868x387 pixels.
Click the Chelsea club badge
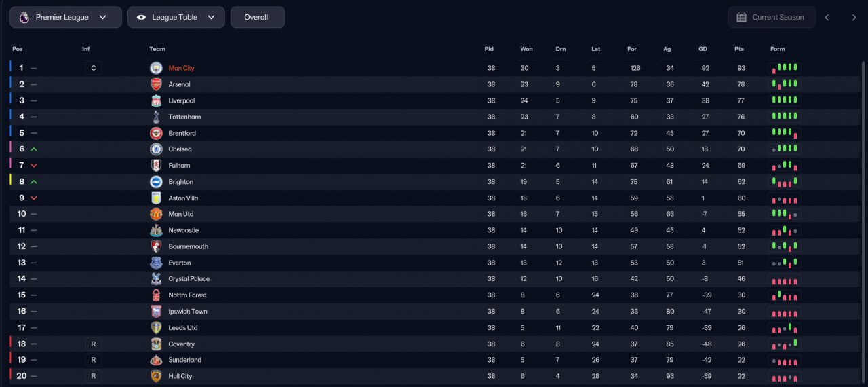(x=156, y=149)
